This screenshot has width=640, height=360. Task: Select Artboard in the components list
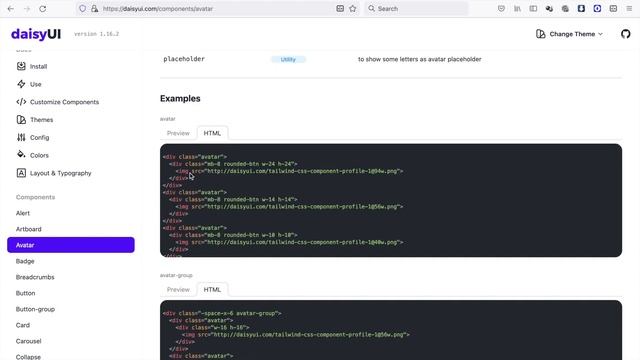(29, 229)
